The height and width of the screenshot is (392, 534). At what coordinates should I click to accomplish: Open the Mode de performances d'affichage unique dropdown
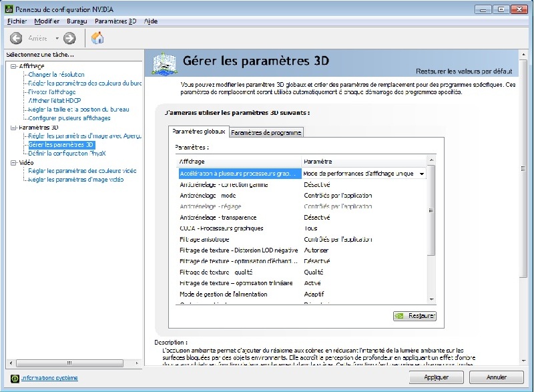click(422, 174)
